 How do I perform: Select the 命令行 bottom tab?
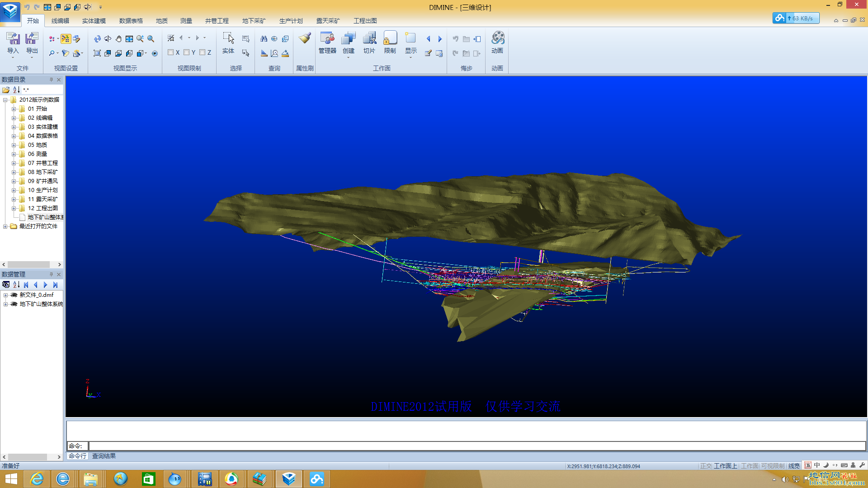coord(77,456)
